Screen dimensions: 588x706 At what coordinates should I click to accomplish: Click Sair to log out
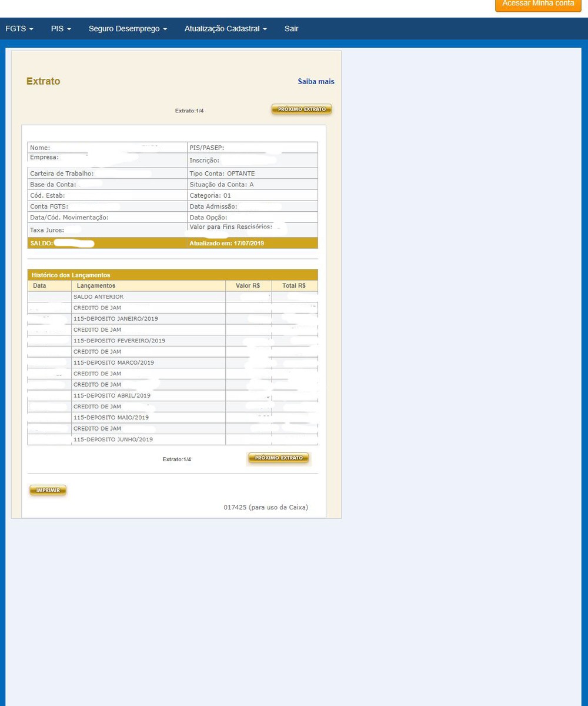(x=291, y=29)
